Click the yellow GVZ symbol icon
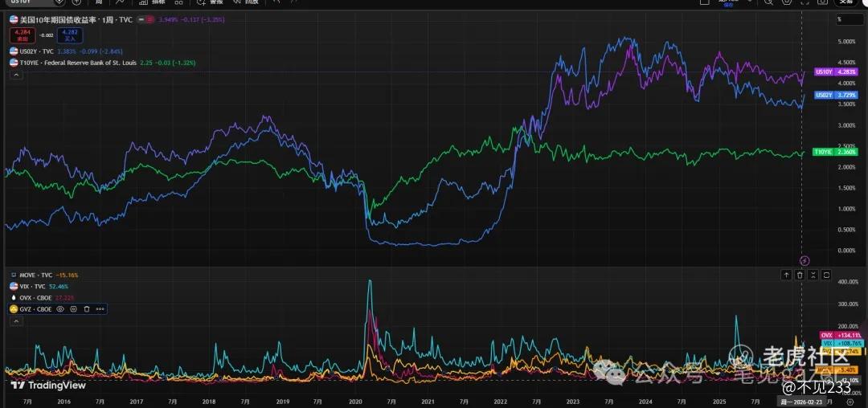This screenshot has height=408, width=868. (x=14, y=309)
